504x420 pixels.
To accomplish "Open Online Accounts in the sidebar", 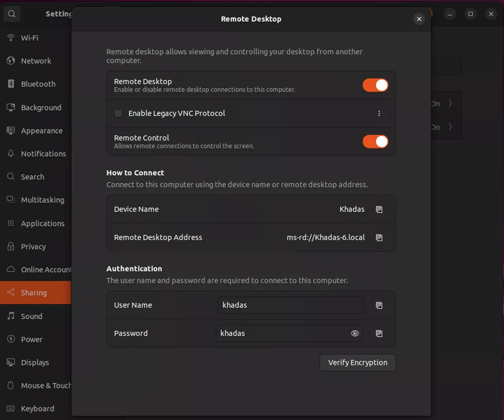I will [x=36, y=270].
